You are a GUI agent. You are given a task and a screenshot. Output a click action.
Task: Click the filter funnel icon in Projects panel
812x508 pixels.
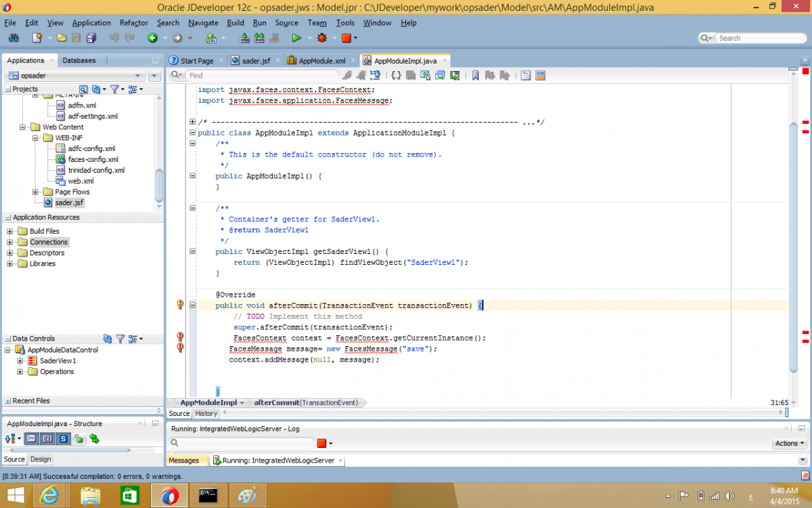pyautogui.click(x=114, y=89)
